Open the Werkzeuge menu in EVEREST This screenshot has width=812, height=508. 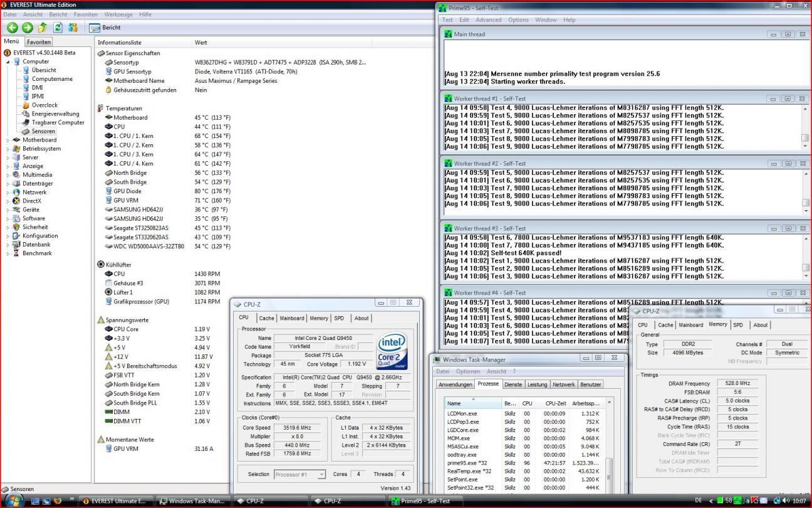tap(118, 14)
